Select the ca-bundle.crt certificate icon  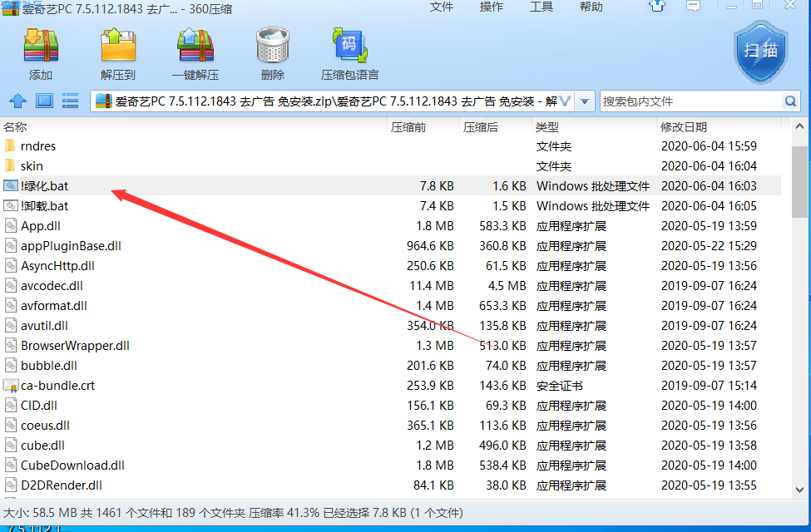click(11, 385)
